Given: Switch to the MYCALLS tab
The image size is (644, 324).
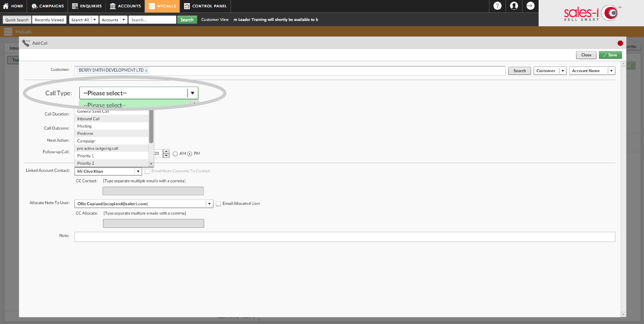Looking at the screenshot, I should [162, 6].
